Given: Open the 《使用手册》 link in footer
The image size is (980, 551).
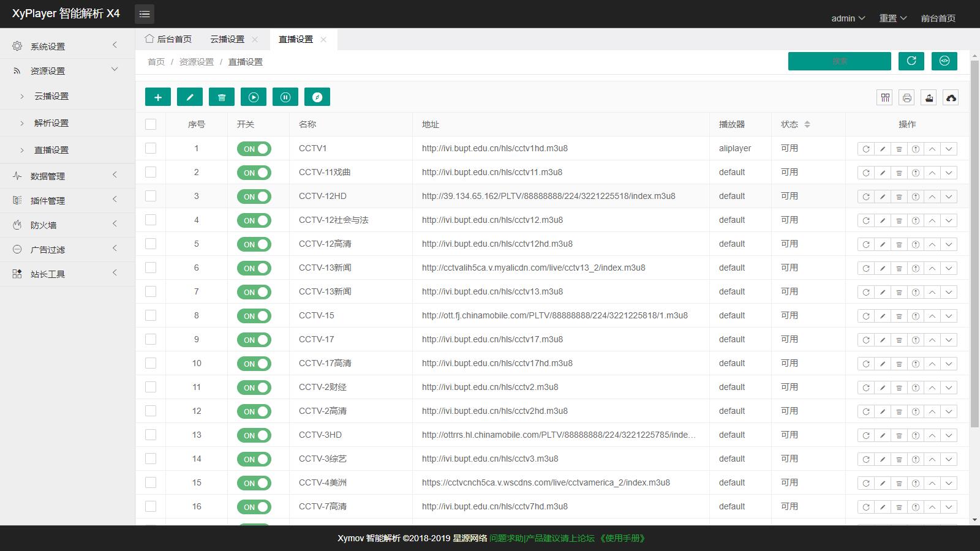Looking at the screenshot, I should 622,538.
